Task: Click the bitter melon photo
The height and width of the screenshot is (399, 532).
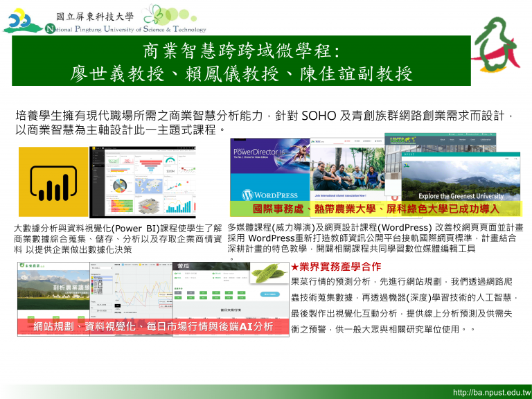Action: tap(269, 274)
